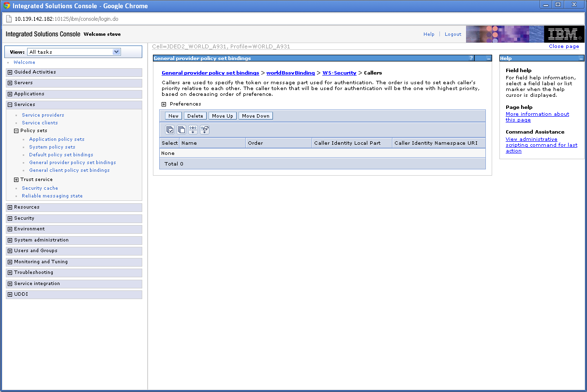The image size is (587, 392).
Task: Click the Total 0 table footer
Action: [322, 164]
